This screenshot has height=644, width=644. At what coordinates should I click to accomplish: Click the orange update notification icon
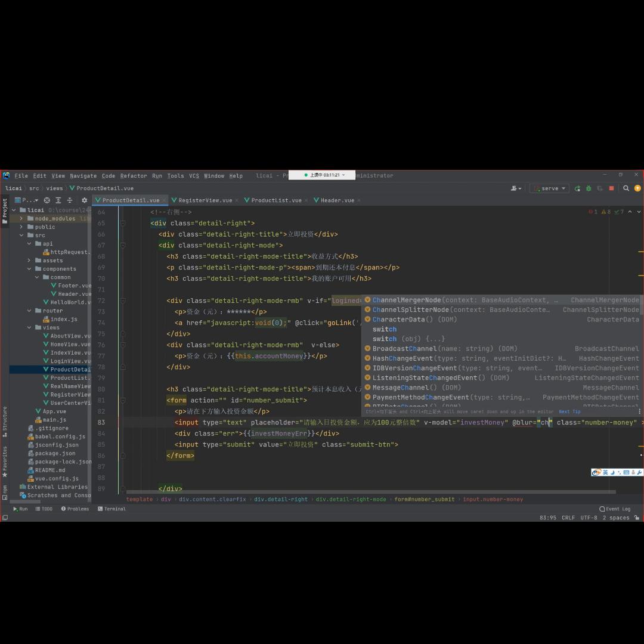click(637, 188)
